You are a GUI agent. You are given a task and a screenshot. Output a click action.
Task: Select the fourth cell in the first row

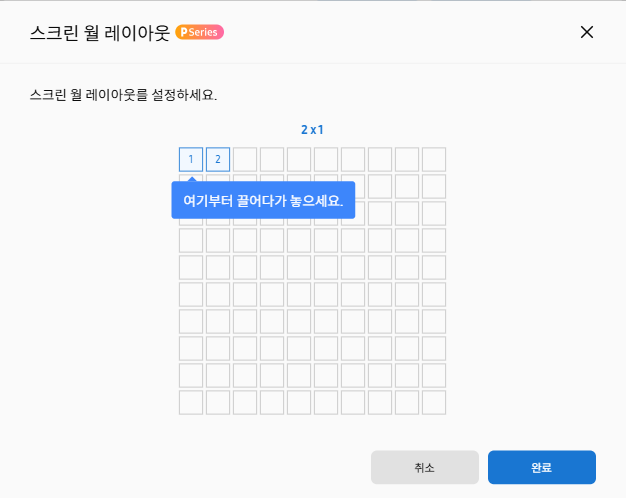(x=272, y=159)
